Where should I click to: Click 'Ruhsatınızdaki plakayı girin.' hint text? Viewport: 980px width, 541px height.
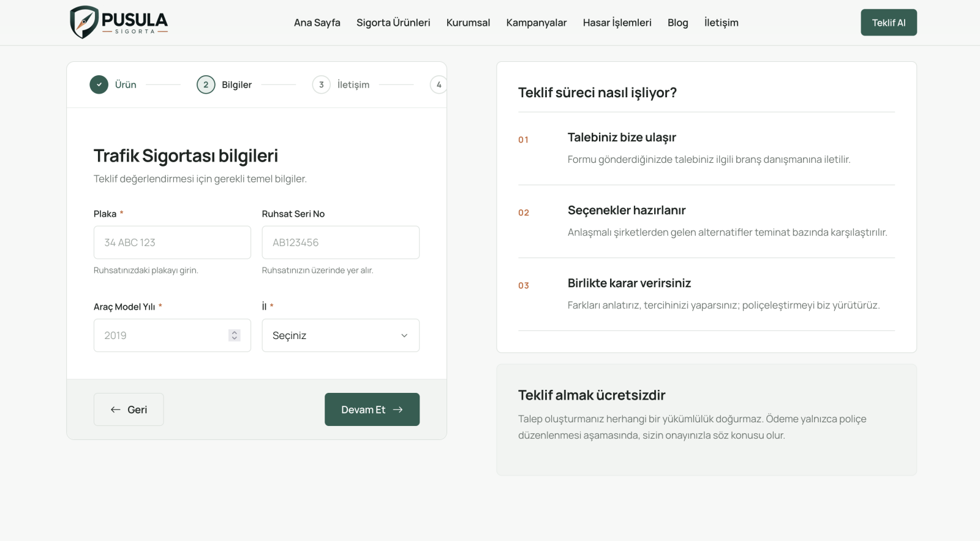tap(146, 270)
